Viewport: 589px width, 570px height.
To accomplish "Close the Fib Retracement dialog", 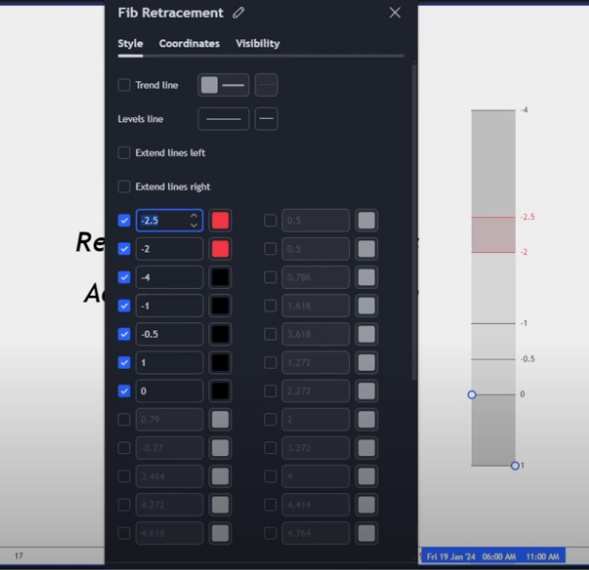I will (395, 13).
